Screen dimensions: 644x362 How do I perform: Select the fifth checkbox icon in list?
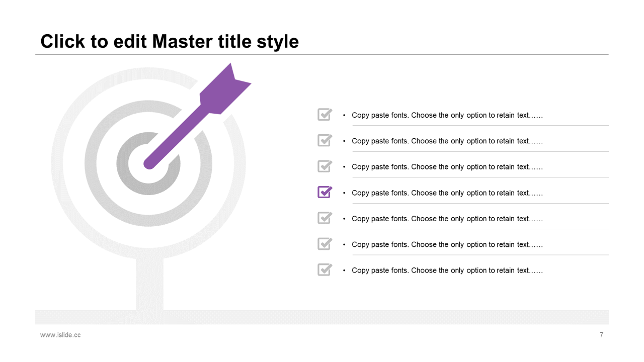pos(325,218)
